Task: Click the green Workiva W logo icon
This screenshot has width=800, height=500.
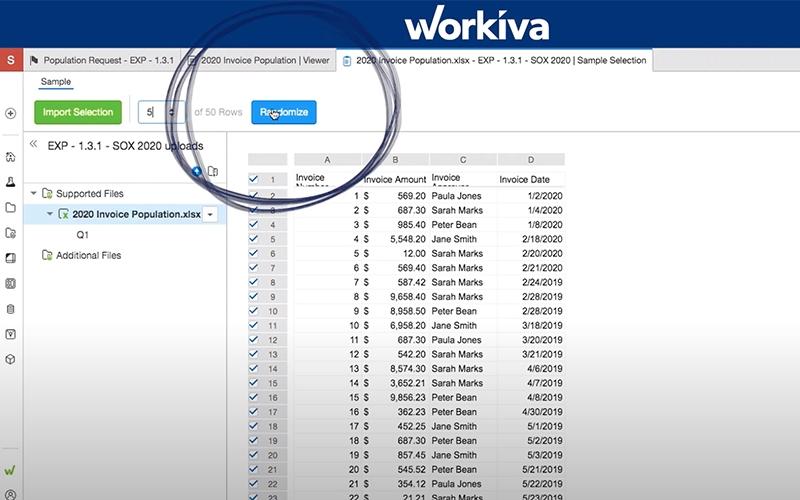Action: [10, 470]
